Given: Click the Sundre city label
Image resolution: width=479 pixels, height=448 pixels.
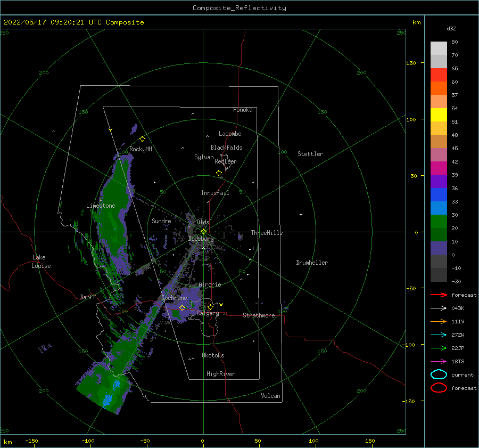Looking at the screenshot, I should pos(161,221).
